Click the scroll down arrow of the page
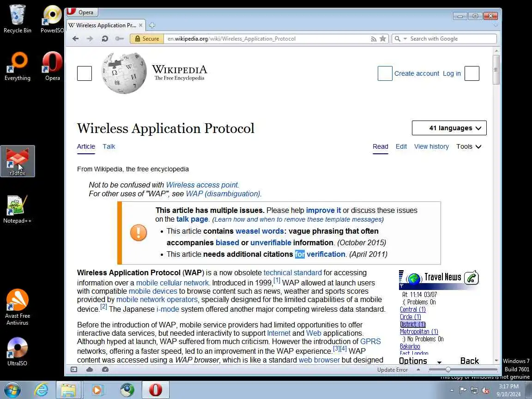The width and height of the screenshot is (532, 399). (x=496, y=361)
